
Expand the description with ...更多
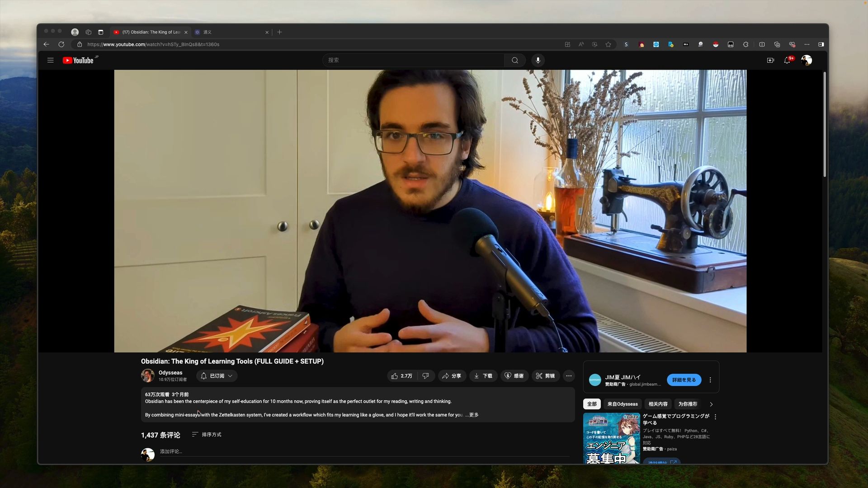tap(472, 415)
